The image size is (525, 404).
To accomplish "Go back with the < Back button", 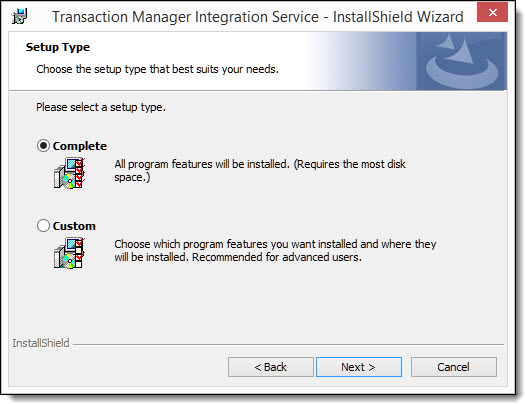I will point(271,367).
